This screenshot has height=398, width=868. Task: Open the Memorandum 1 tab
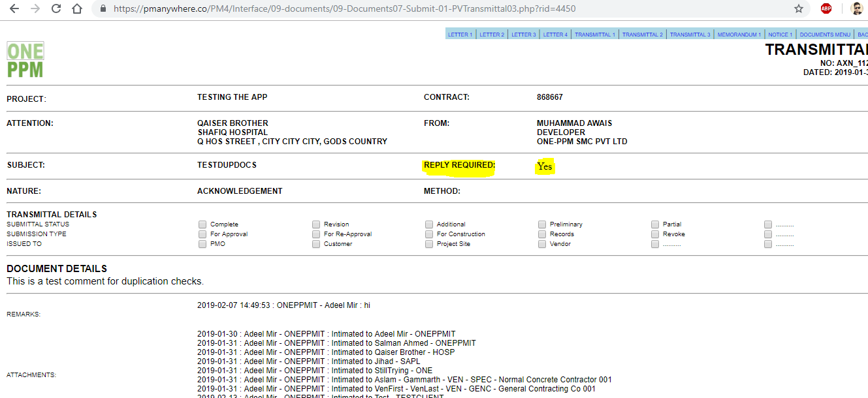pos(739,35)
